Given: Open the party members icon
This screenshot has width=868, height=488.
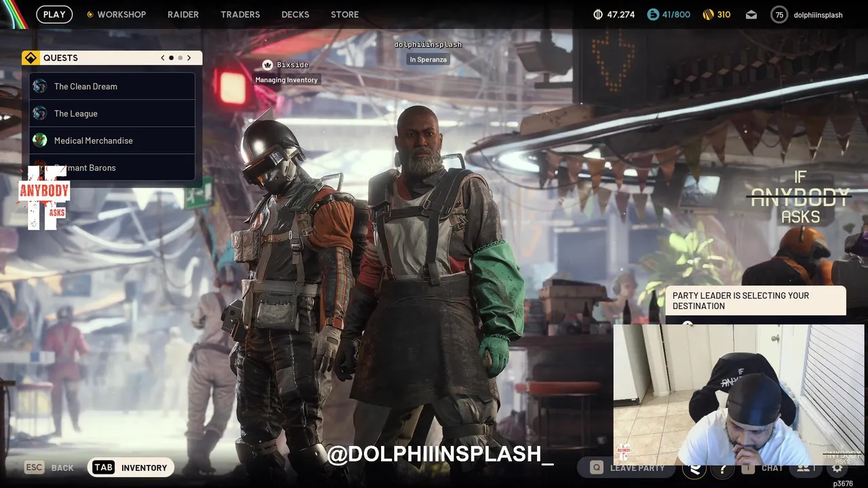Looking at the screenshot, I should pyautogui.click(x=806, y=468).
